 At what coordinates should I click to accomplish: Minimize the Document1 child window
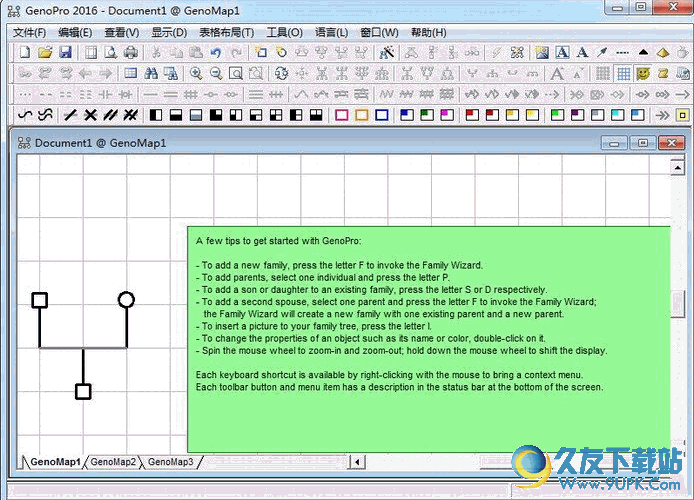[x=614, y=143]
